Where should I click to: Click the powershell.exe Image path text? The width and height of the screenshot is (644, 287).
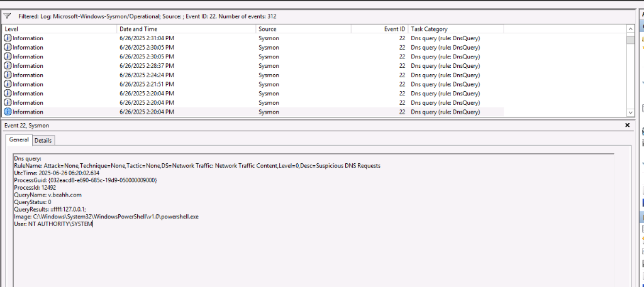pos(106,216)
